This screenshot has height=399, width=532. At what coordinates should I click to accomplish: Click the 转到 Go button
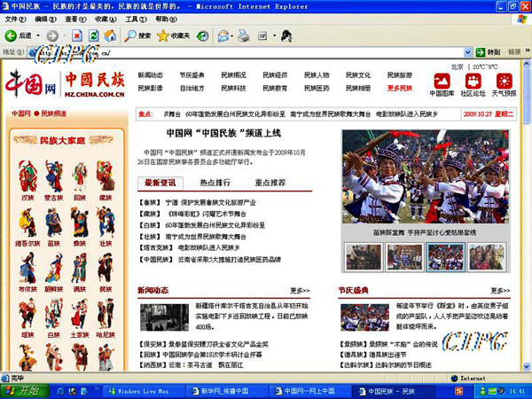click(488, 52)
